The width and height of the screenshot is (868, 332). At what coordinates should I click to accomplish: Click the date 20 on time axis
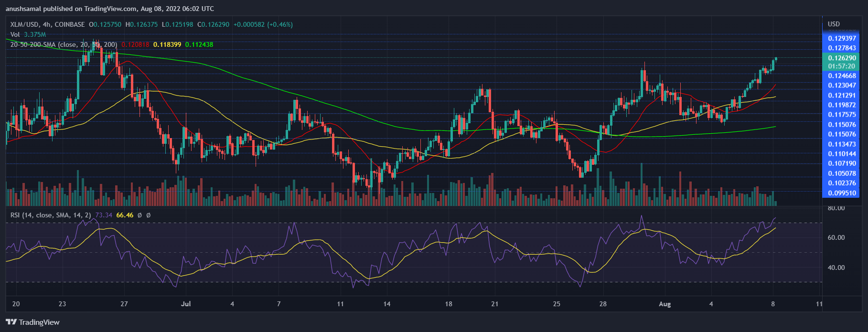[x=16, y=304]
